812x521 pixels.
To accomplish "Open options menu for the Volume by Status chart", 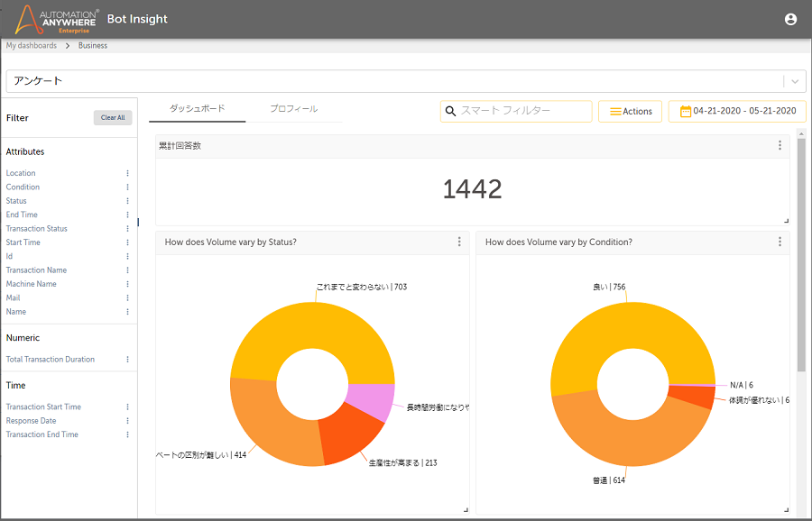I will pyautogui.click(x=460, y=242).
